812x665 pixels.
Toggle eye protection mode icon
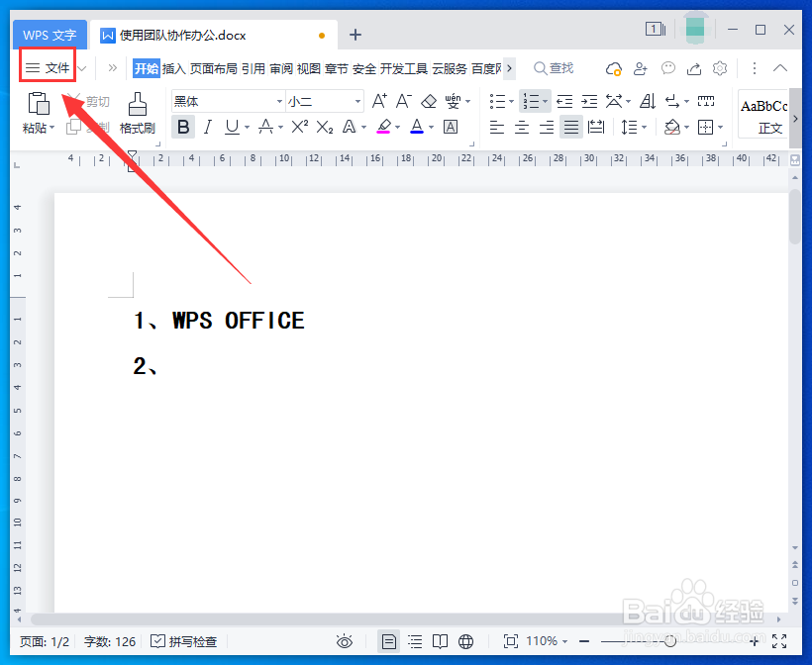345,641
